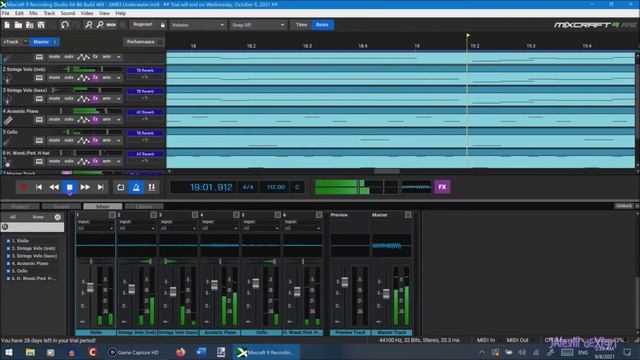
Task: Open arm options arrow on Cello track
Action: tap(118, 140)
